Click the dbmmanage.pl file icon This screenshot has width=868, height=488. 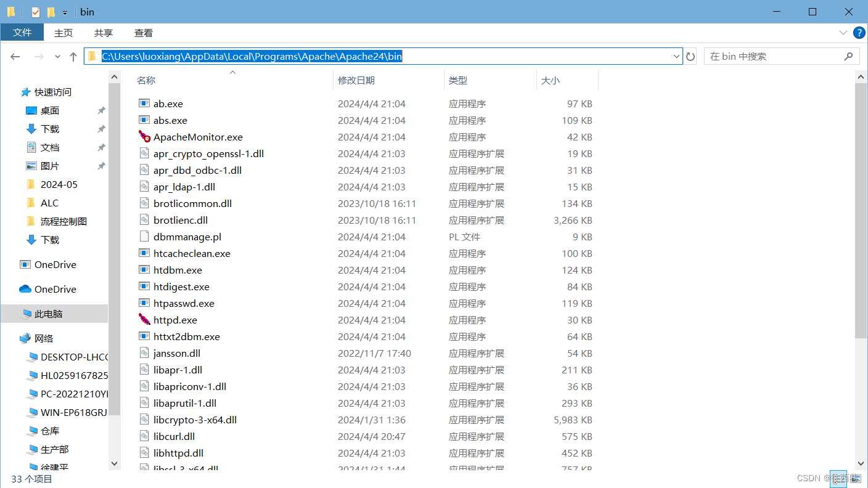click(x=144, y=237)
